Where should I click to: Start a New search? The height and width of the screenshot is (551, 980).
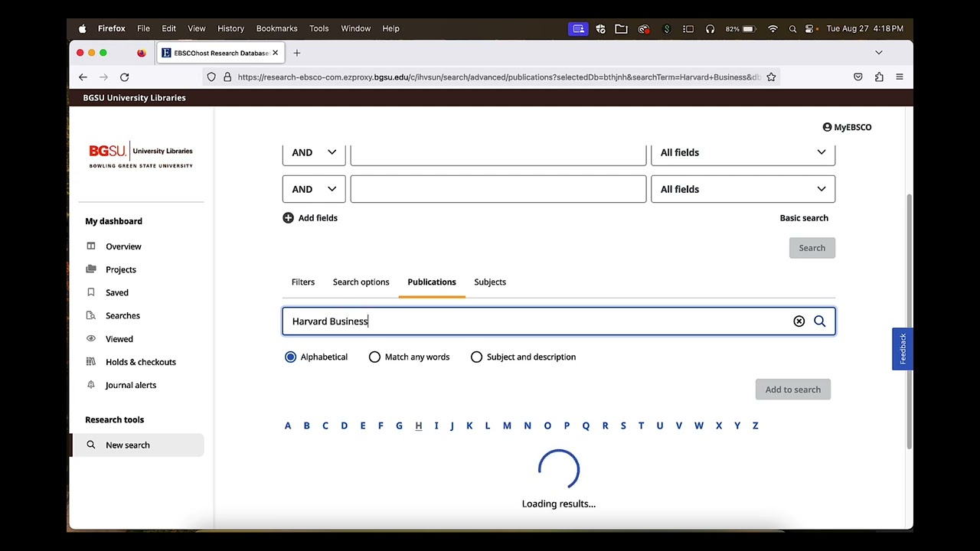click(x=138, y=445)
